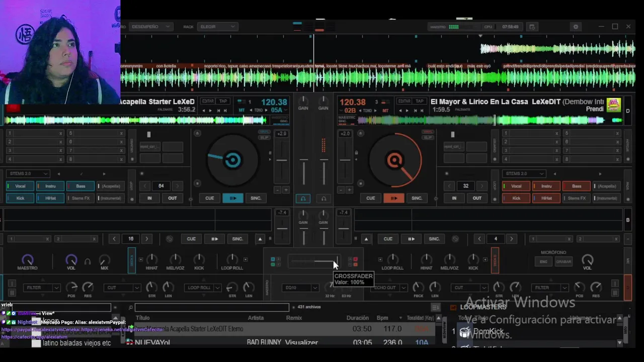This screenshot has height=362, width=644.
Task: Click the crossfader slider
Action: [x=314, y=261]
